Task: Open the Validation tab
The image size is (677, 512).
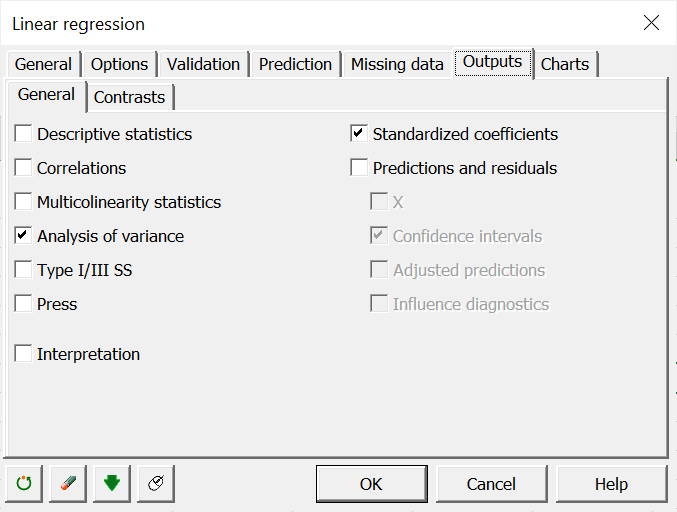Action: tap(203, 64)
